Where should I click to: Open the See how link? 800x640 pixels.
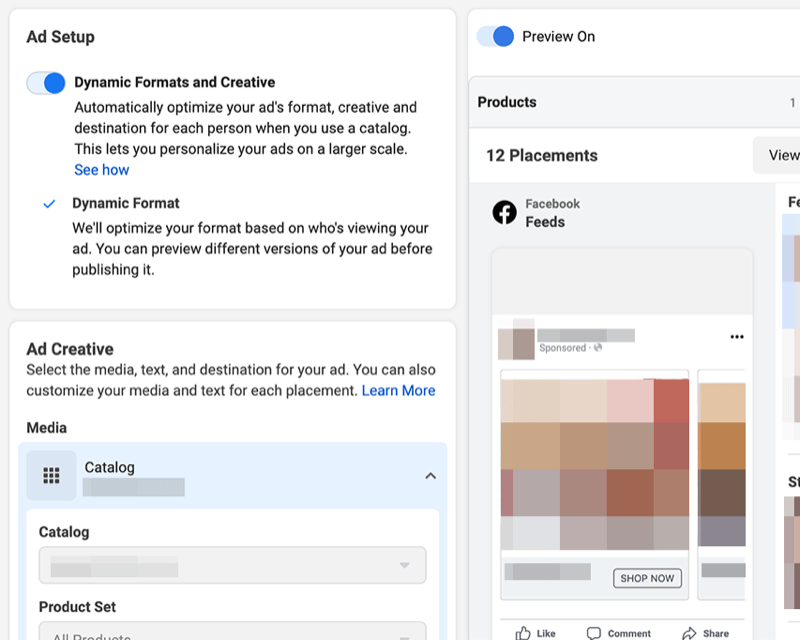pyautogui.click(x=102, y=170)
